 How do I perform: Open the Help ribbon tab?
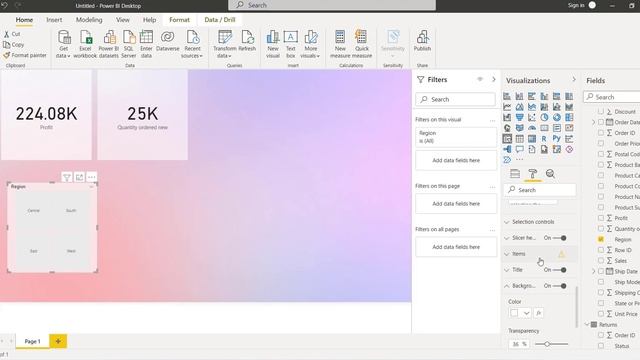[x=149, y=20]
